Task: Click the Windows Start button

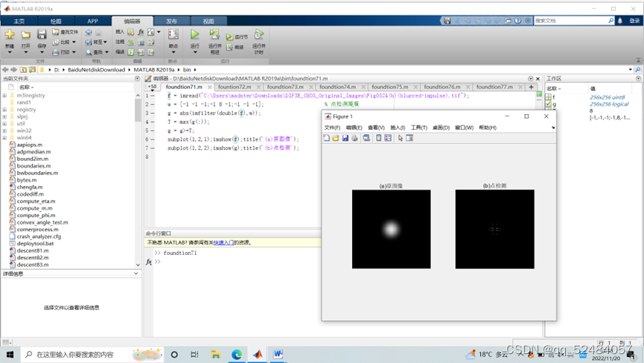Action: [10, 354]
